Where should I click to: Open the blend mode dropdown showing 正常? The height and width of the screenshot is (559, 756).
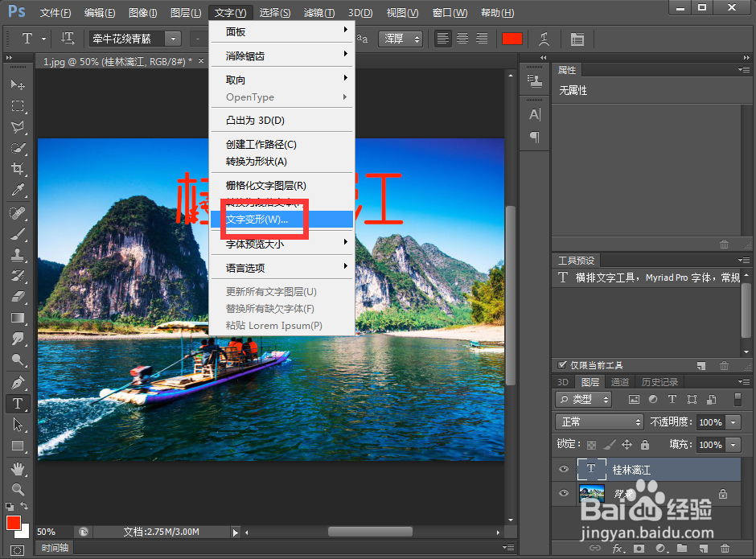(x=599, y=421)
